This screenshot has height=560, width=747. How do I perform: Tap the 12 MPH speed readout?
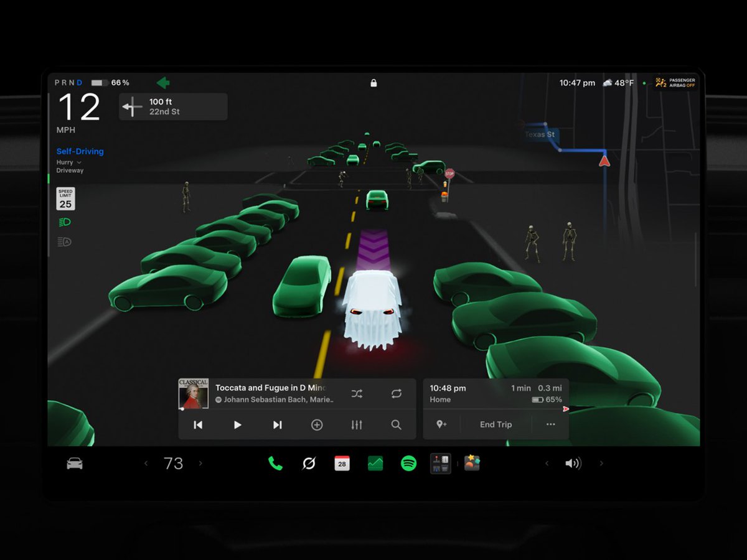(x=79, y=113)
